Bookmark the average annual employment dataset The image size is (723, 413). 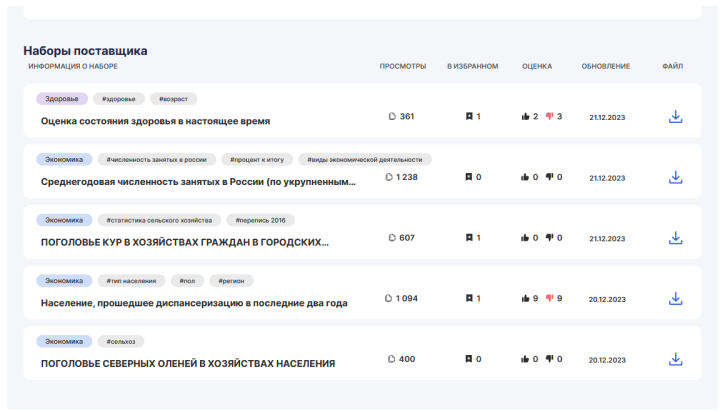coord(468,177)
